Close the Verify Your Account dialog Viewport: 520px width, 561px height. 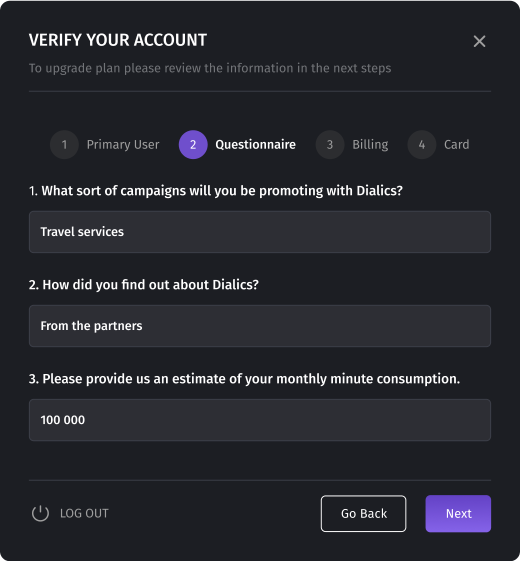(479, 41)
